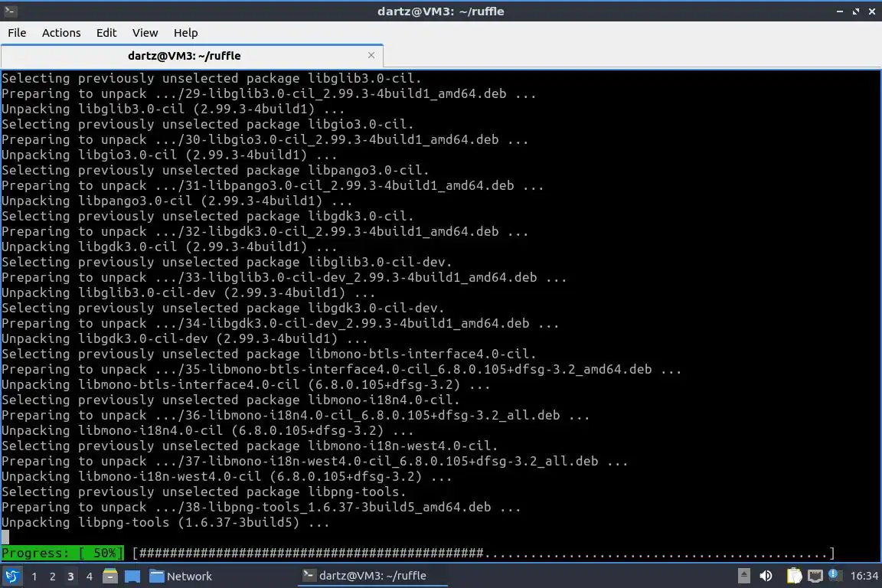
Task: Click 'Unpacking libgdk3.0-cil-dev (2.99.3-4build1)' line
Action: 185,338
